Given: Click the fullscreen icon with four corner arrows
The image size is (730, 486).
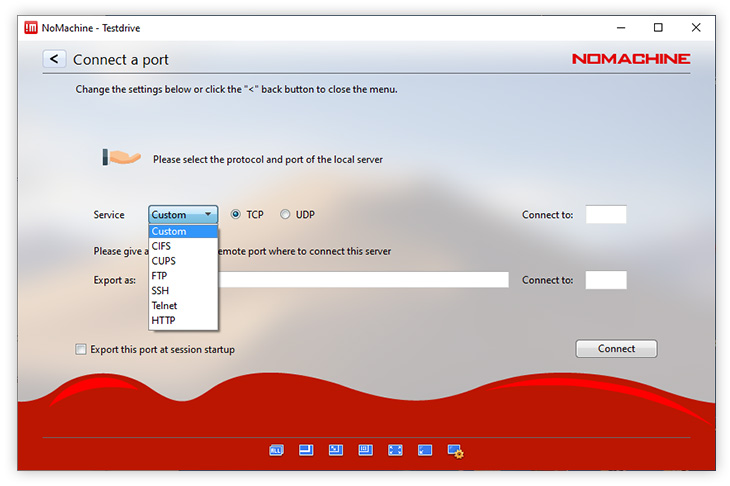Looking at the screenshot, I should (395, 451).
